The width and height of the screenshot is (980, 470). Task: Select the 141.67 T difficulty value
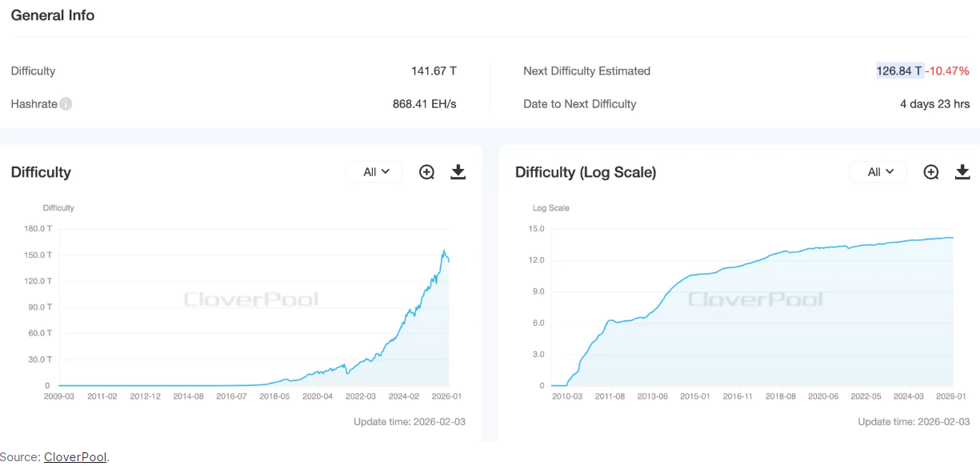point(434,71)
